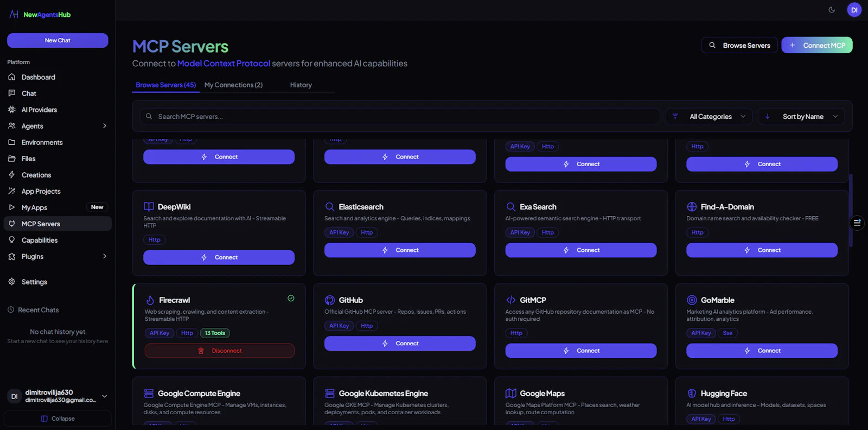The height and width of the screenshot is (430, 868).
Task: Click the Connect MCP button
Action: (817, 45)
